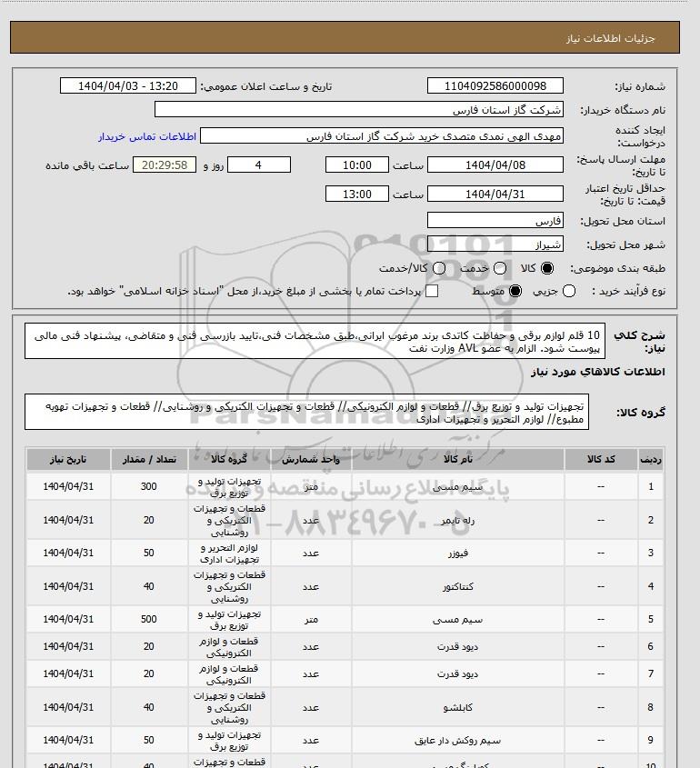This screenshot has width=700, height=768.
Task: Choose the جزیی purchase type radio
Action: click(x=569, y=292)
